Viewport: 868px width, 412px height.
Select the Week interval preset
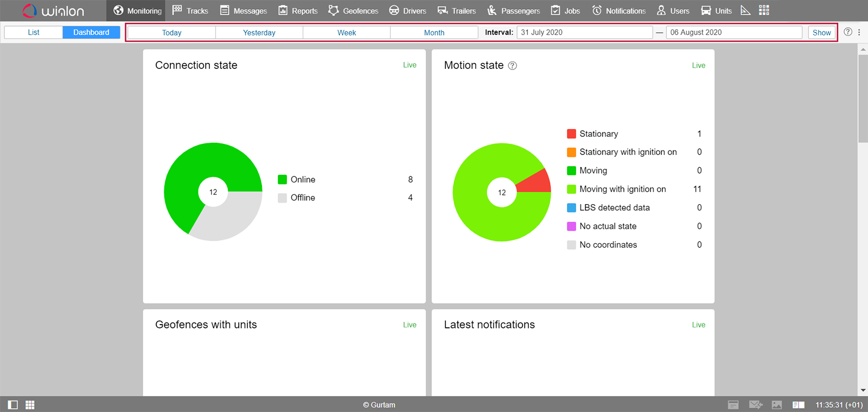click(347, 33)
